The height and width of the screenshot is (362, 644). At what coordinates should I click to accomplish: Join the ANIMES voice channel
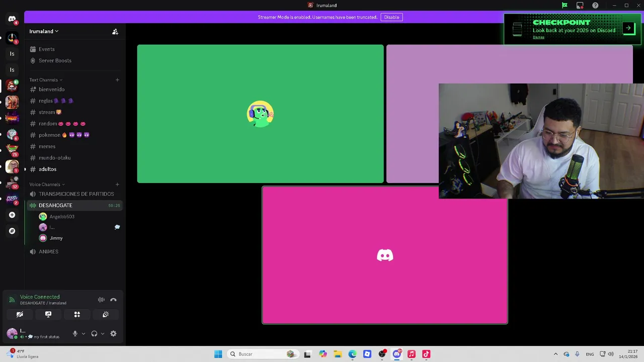(75, 251)
